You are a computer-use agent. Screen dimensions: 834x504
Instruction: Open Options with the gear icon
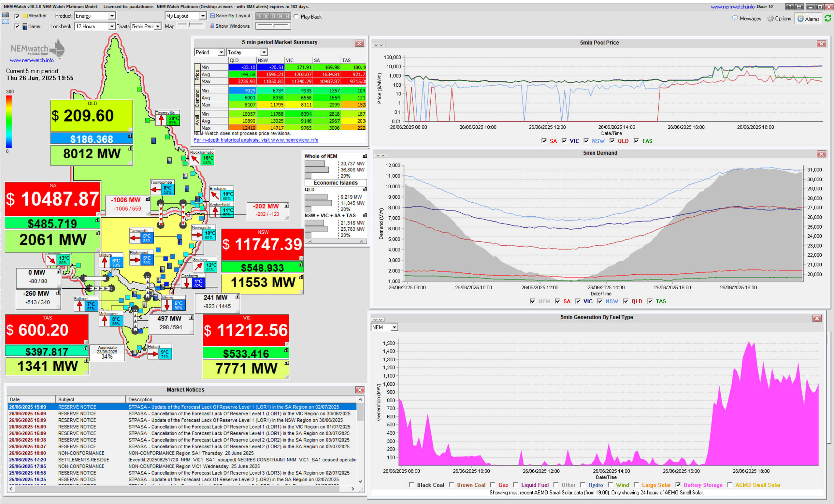(x=779, y=19)
